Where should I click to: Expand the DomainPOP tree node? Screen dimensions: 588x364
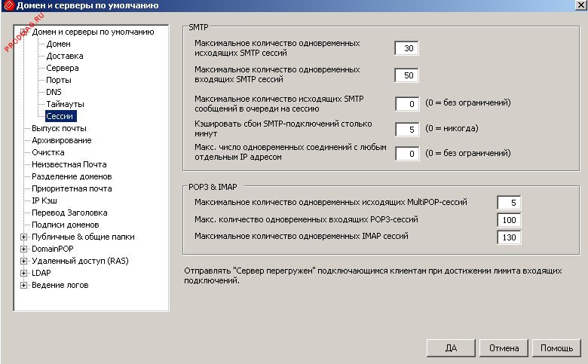(x=24, y=249)
